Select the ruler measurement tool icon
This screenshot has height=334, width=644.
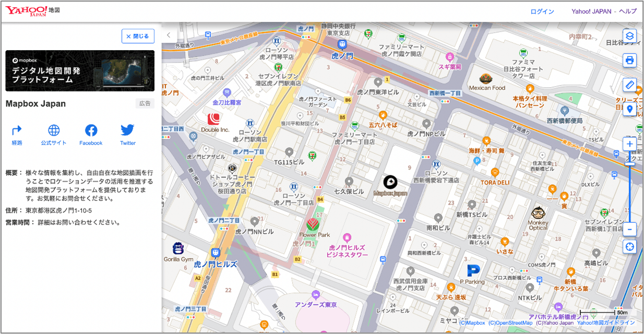[629, 85]
